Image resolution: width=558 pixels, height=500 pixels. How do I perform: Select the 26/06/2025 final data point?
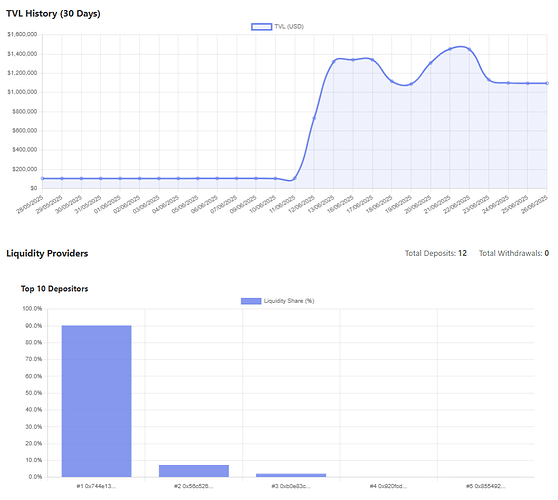coord(547,83)
